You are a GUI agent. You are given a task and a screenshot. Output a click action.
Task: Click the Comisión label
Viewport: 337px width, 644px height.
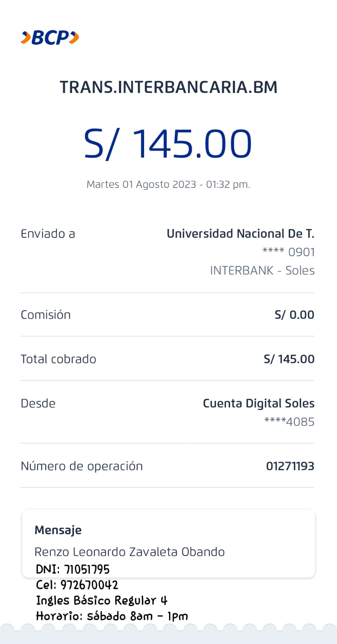pos(45,315)
